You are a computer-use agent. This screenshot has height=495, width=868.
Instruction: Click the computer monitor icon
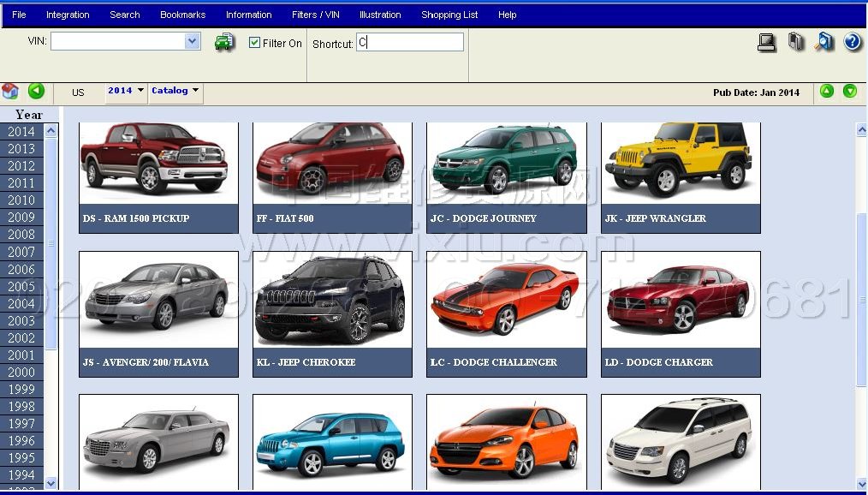click(767, 42)
